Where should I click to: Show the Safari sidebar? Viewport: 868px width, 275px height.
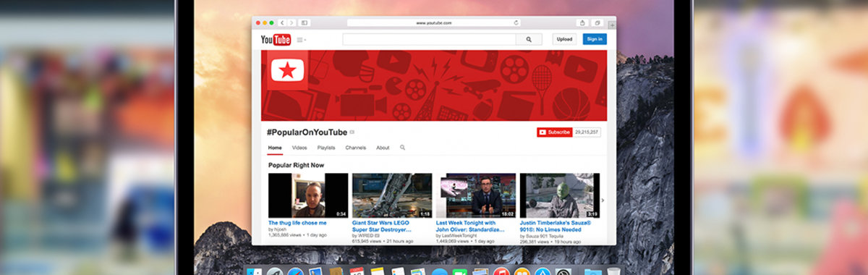pos(305,23)
